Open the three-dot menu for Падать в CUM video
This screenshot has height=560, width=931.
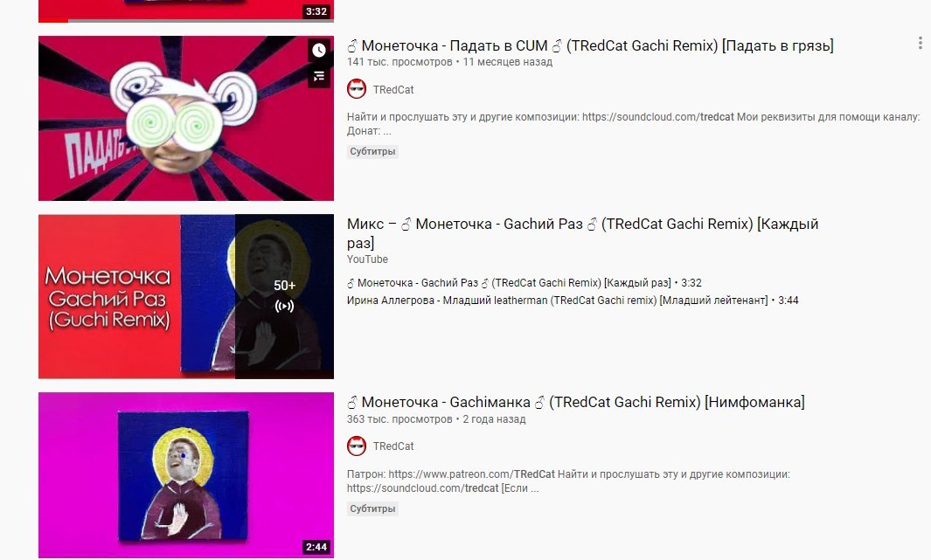pos(920,43)
